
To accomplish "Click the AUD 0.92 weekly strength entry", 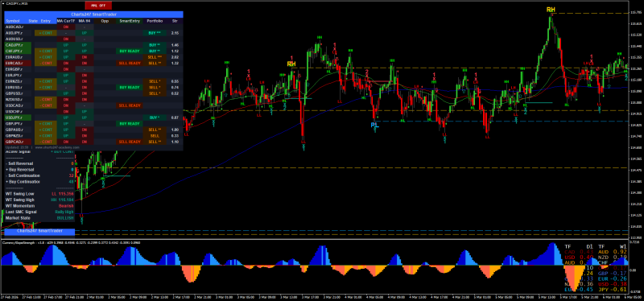I will pos(613,252).
